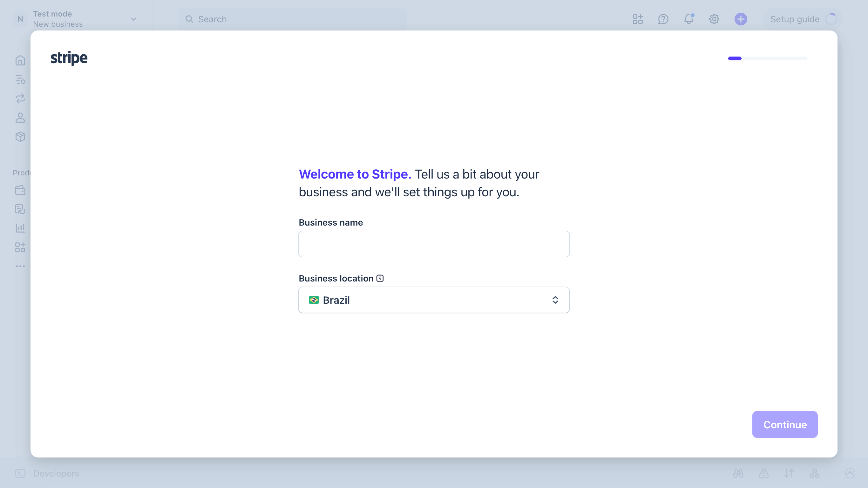The width and height of the screenshot is (868, 488).
Task: Open the Payments wallet icon in sidebar
Action: tap(20, 190)
